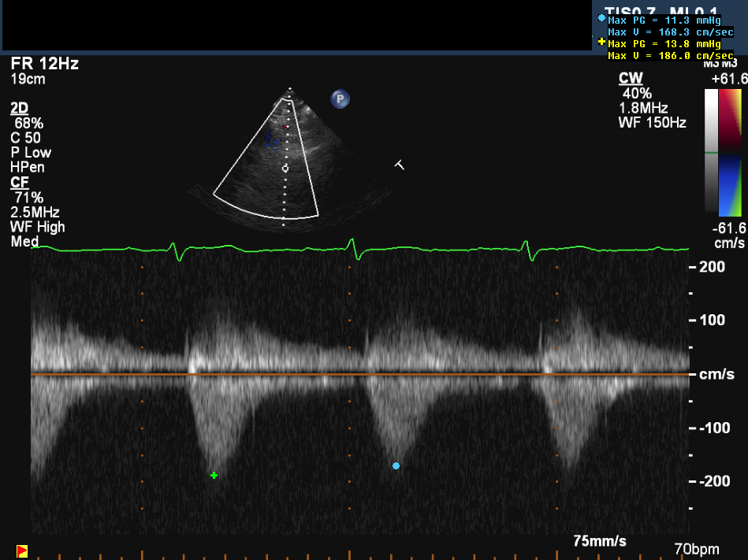Viewport: 748px width, 560px height.
Task: Click the color Doppler velocity scale bar
Action: 731,152
